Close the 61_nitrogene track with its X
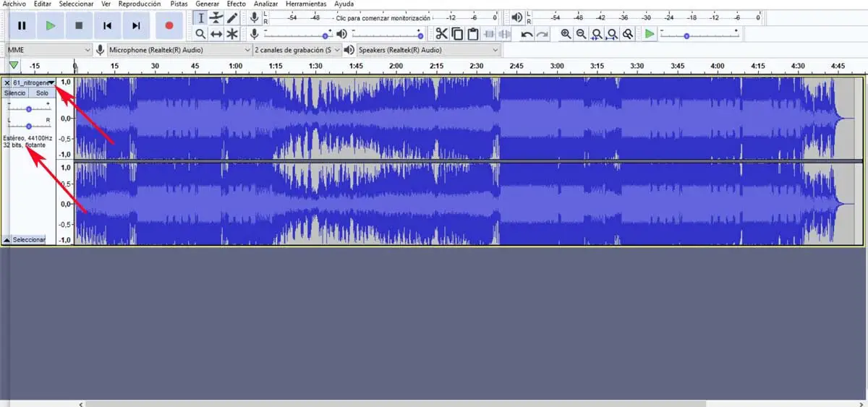Image resolution: width=868 pixels, height=407 pixels. pos(7,82)
